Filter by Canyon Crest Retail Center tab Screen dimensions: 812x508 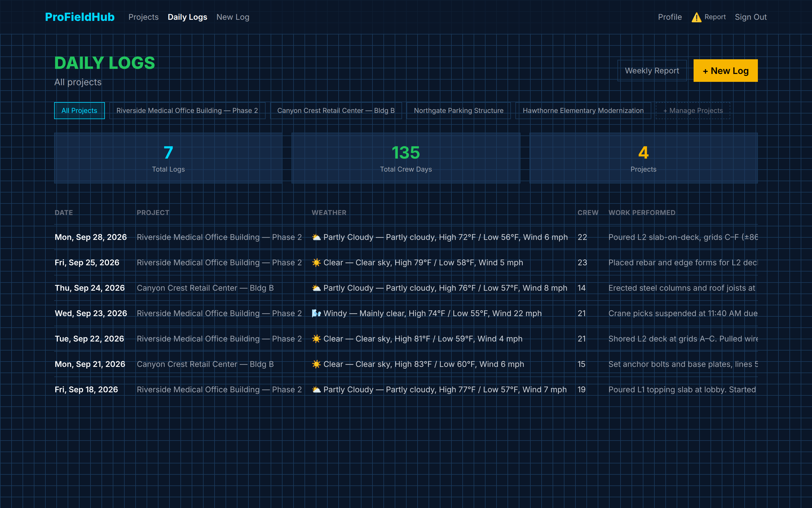(336, 111)
